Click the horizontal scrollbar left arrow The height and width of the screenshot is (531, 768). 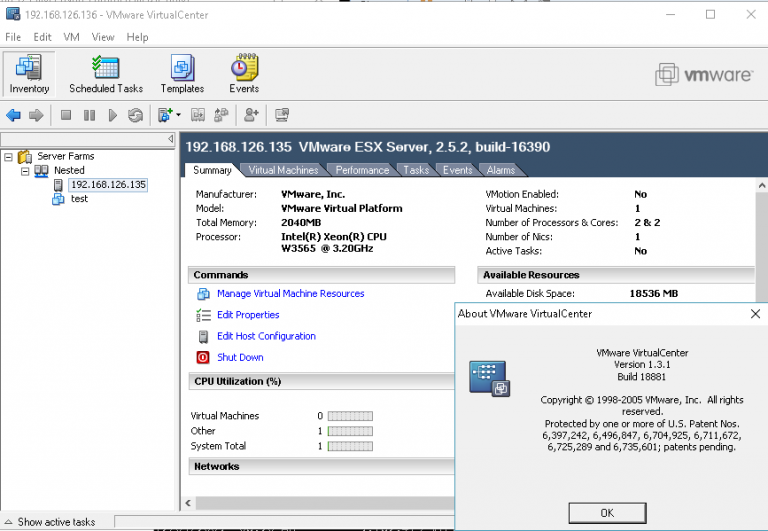(x=189, y=503)
